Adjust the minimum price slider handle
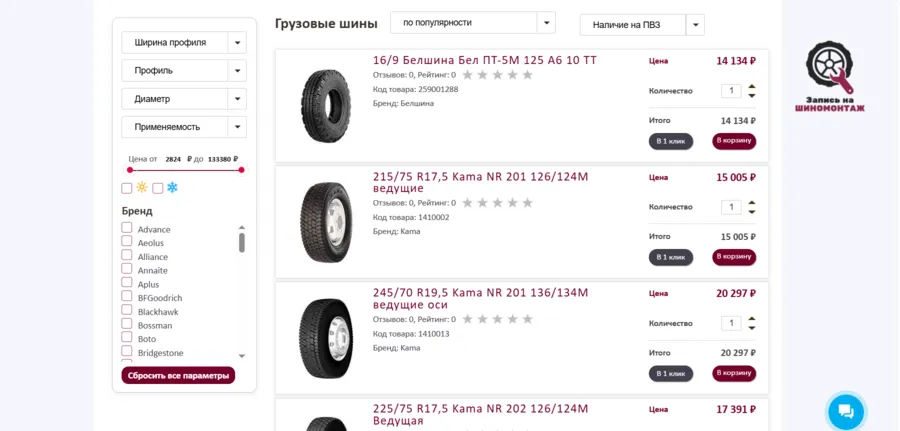 (130, 170)
